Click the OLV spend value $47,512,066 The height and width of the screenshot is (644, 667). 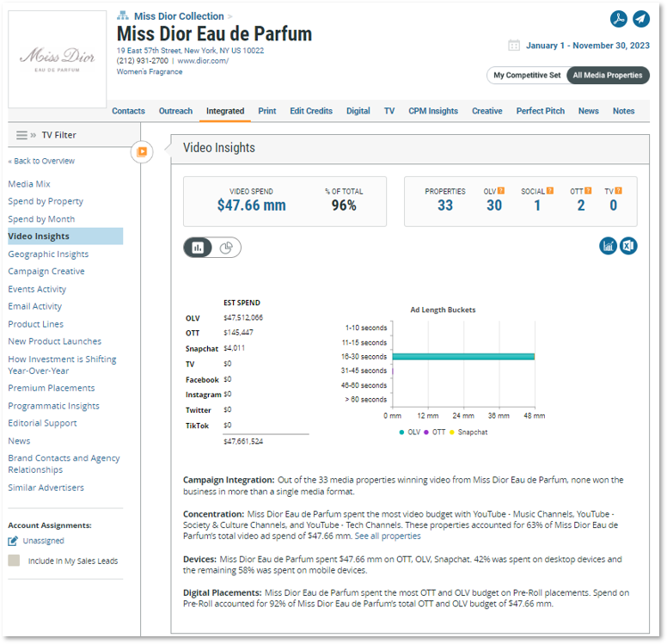(243, 317)
